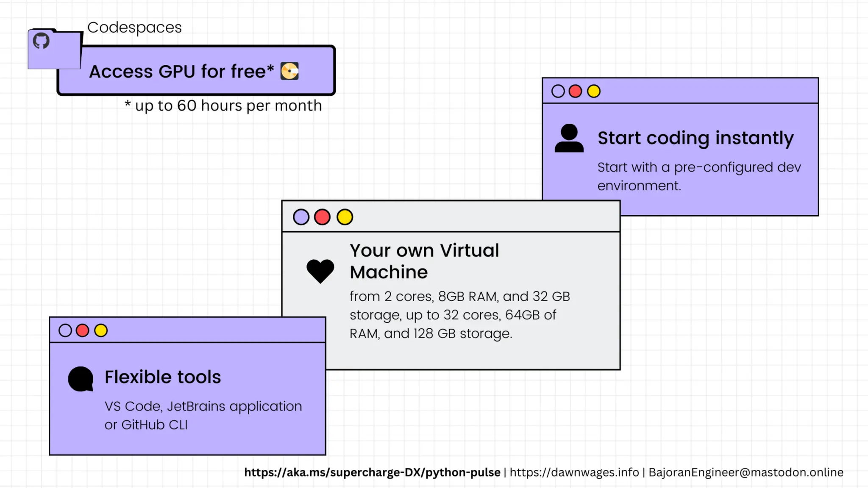Image resolution: width=868 pixels, height=488 pixels.
Task: Click the 'from 2 cores, 8GB RAM' description
Action: (460, 315)
